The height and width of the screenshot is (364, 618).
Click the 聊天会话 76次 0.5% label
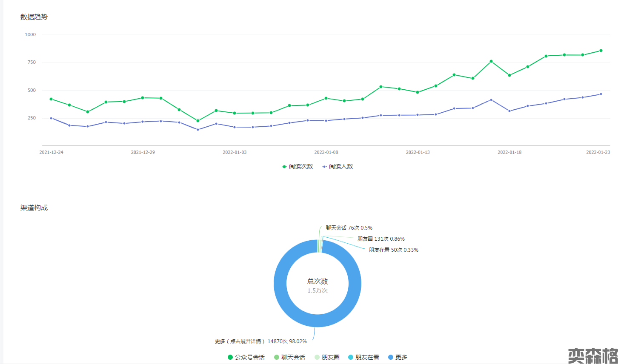(349, 228)
